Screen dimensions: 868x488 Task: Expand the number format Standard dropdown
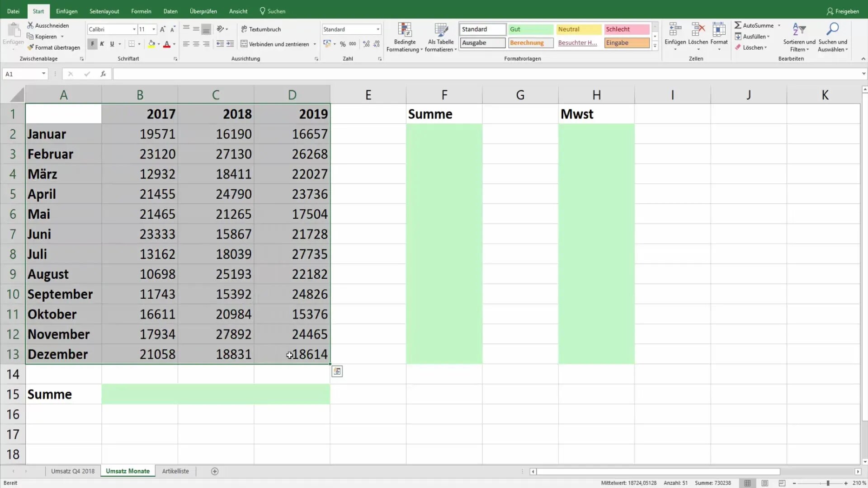point(378,29)
